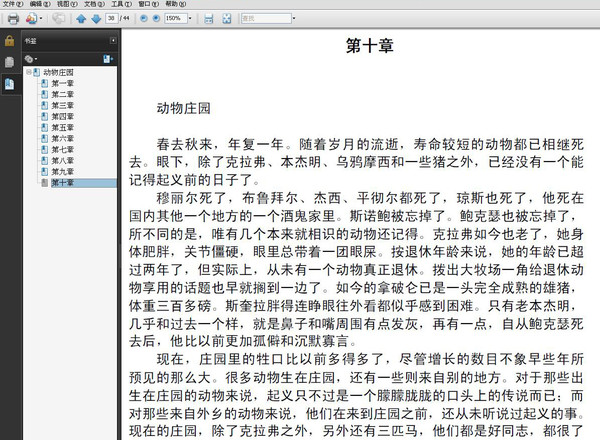Open the 工具 (Tools) menu
Image resolution: width=600 pixels, height=440 pixels.
[121, 4]
